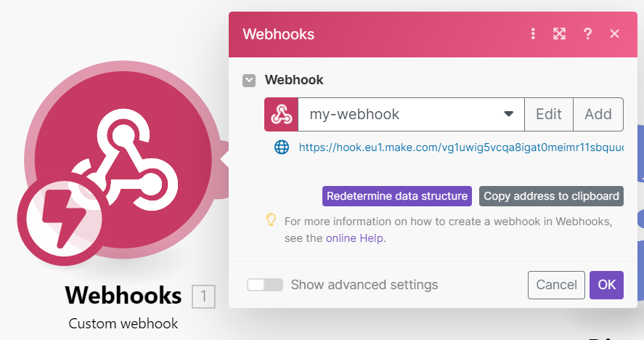Collapse the Webhook section chevron
Viewport: 644px width, 340px height.
click(x=249, y=80)
